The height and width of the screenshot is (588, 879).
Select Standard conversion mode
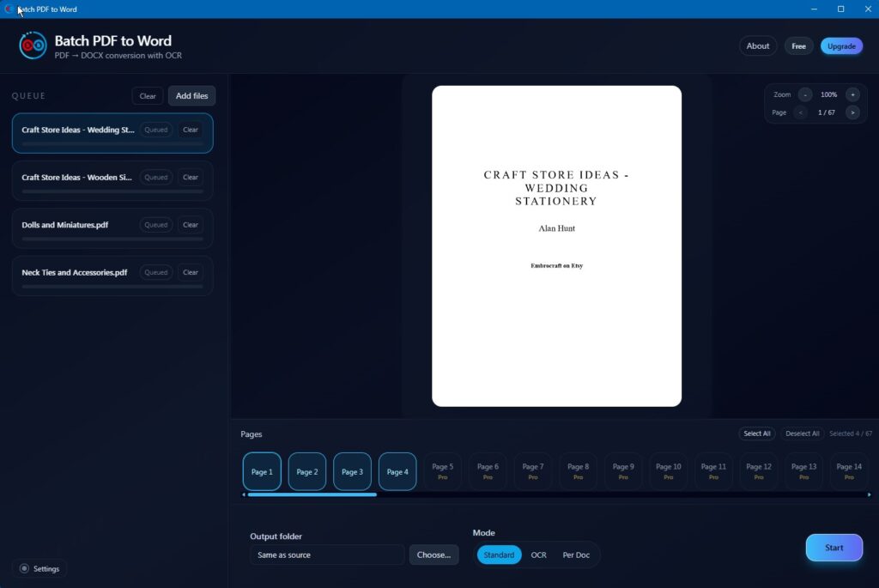click(499, 555)
